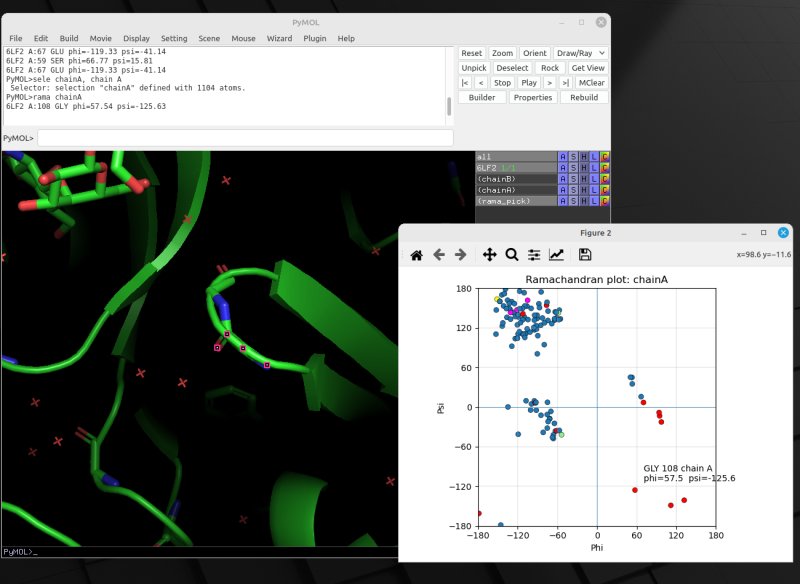
Task: Go forward to next plot view
Action: [x=461, y=255]
